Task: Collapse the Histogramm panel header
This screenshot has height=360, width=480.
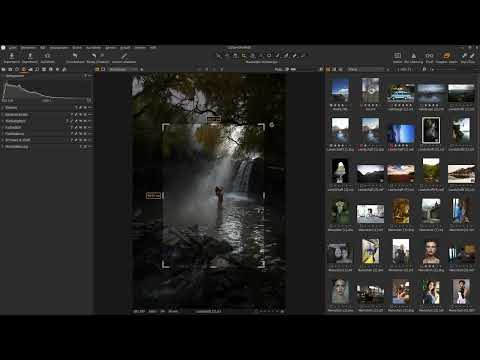Action: pos(15,76)
